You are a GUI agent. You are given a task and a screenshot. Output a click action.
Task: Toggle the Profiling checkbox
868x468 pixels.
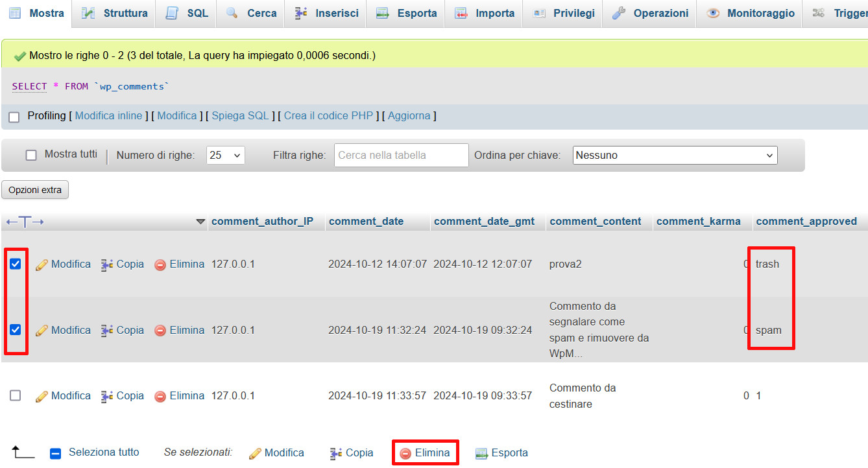(x=14, y=115)
